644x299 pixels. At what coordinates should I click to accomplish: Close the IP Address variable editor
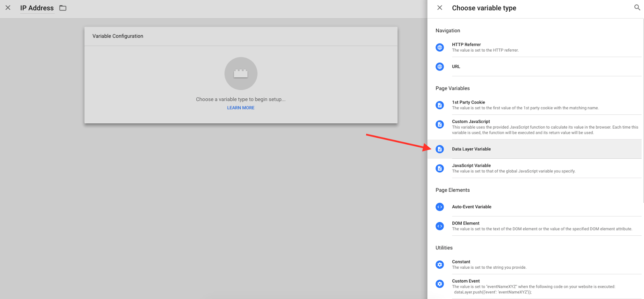click(x=8, y=8)
